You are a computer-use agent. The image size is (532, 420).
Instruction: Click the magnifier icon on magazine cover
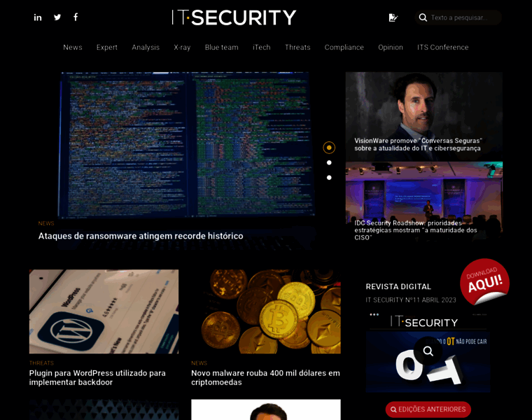coord(428,351)
